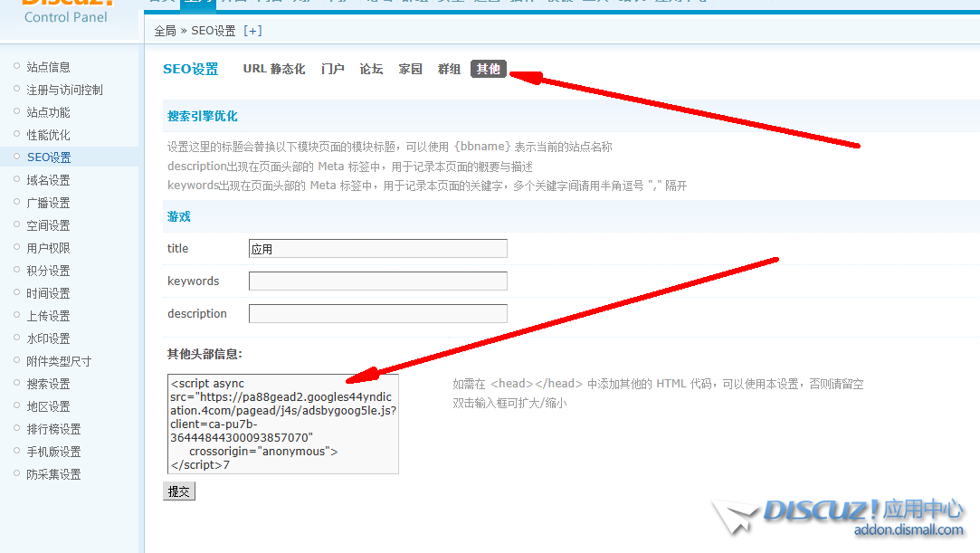Open the 群组 tab
Image resolution: width=980 pixels, height=553 pixels.
[450, 69]
